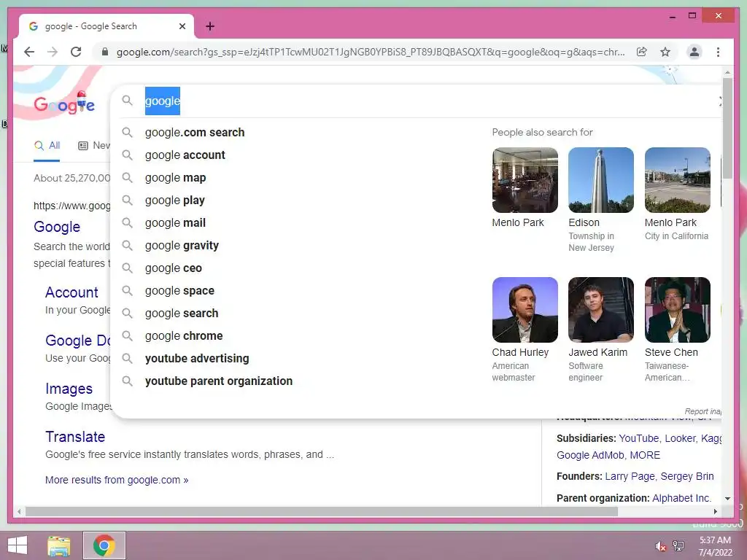This screenshot has width=747, height=560.
Task: Reload the page with the refresh icon
Action: (76, 52)
